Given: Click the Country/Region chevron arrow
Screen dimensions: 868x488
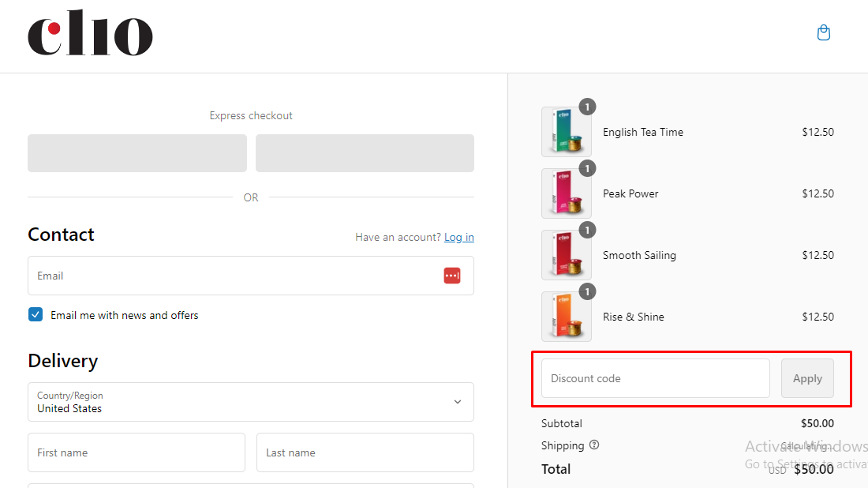Looking at the screenshot, I should point(458,402).
